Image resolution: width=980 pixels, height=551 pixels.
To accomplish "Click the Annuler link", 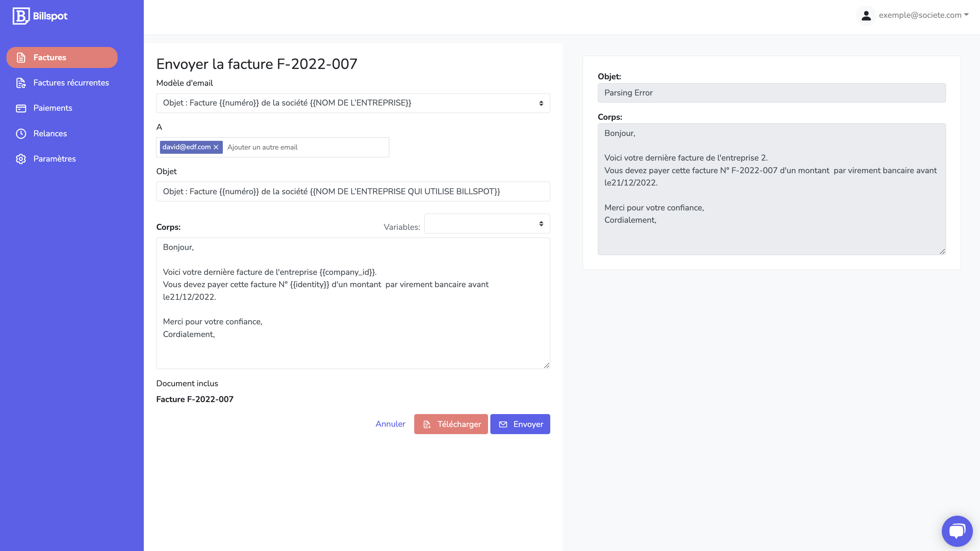I will [390, 424].
